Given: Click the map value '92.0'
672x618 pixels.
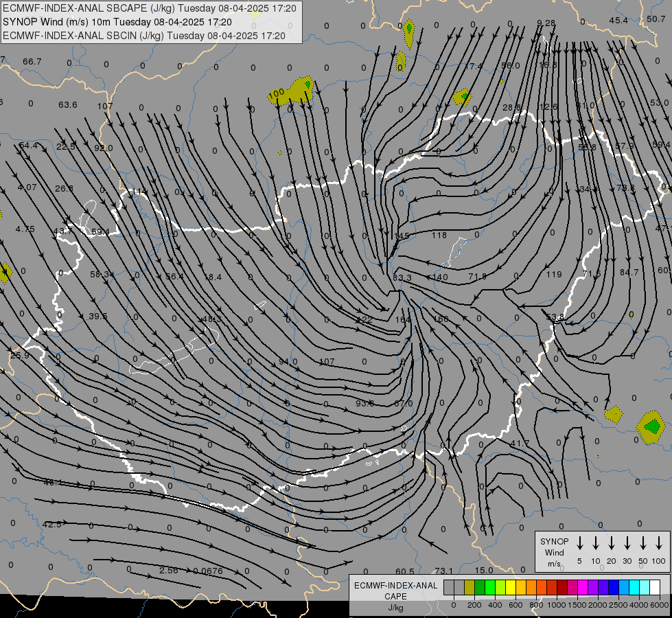Looking at the screenshot, I should (103, 148).
